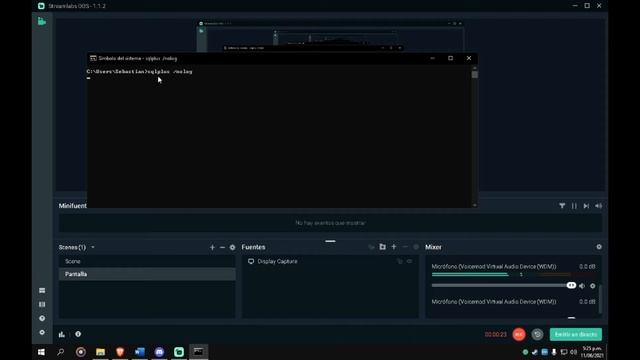The width and height of the screenshot is (640, 360).
Task: Open File Explorer from taskbar
Action: (100, 352)
